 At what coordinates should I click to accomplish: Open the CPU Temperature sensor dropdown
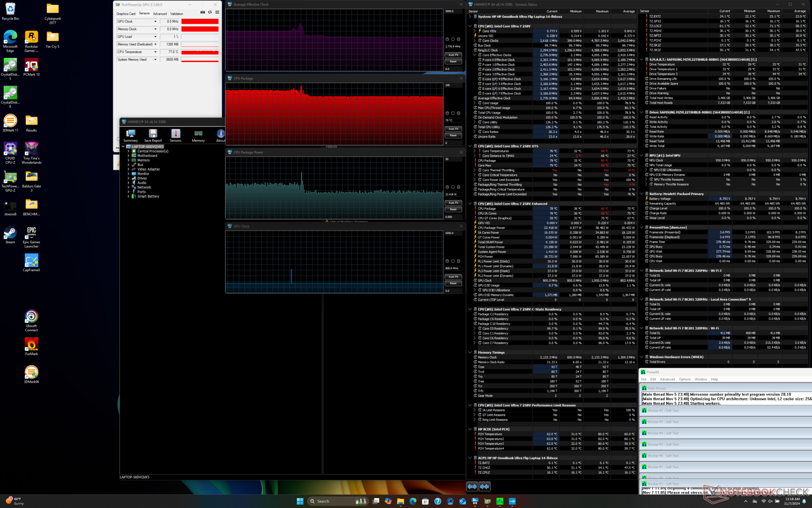[x=155, y=52]
